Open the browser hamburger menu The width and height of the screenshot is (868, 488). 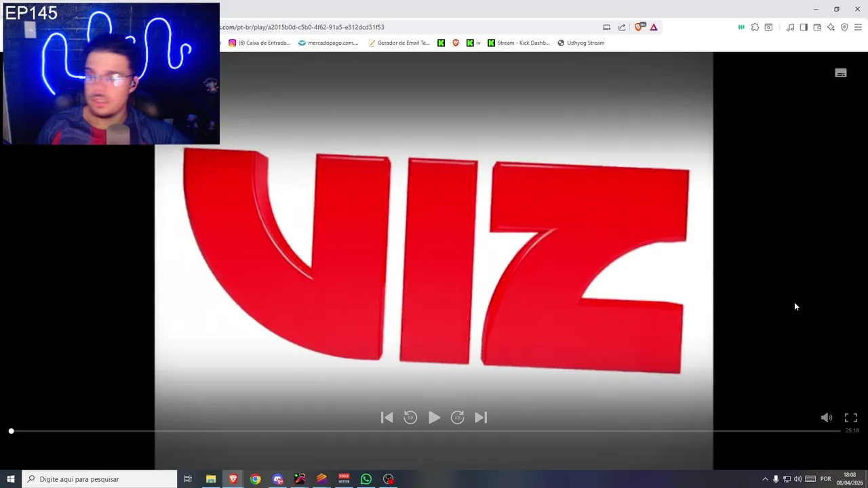click(x=858, y=27)
